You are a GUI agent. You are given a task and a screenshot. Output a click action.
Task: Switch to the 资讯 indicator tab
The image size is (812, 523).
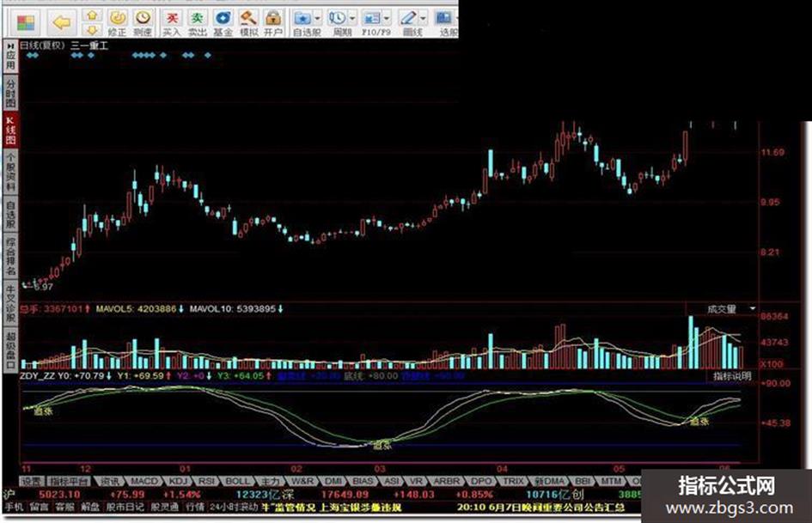tap(109, 482)
